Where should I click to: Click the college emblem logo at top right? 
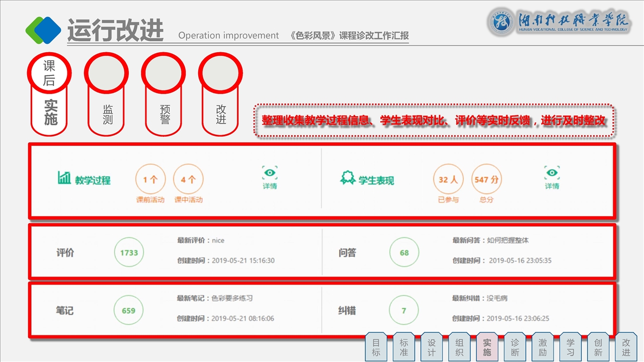501,22
